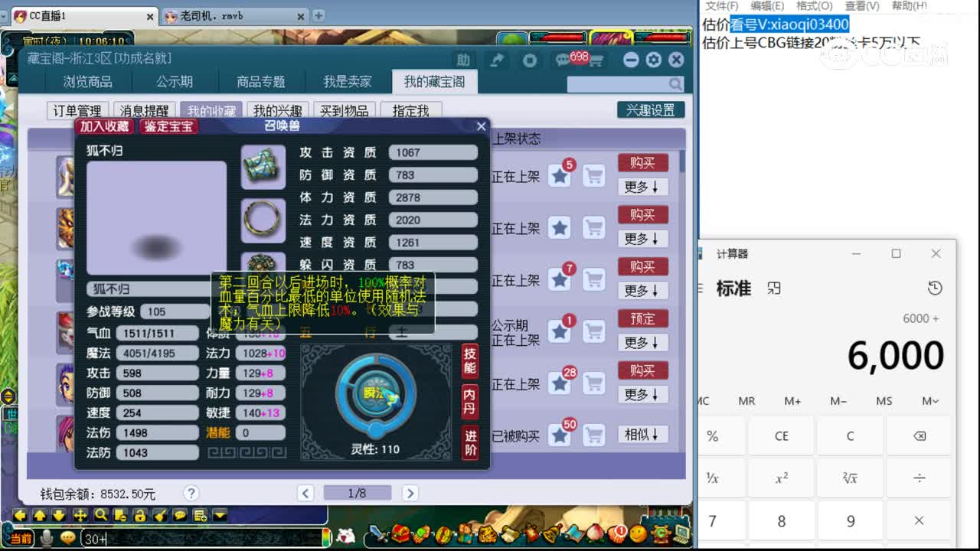Click Calculator division key
Screen dimensions: 980x551
(919, 478)
